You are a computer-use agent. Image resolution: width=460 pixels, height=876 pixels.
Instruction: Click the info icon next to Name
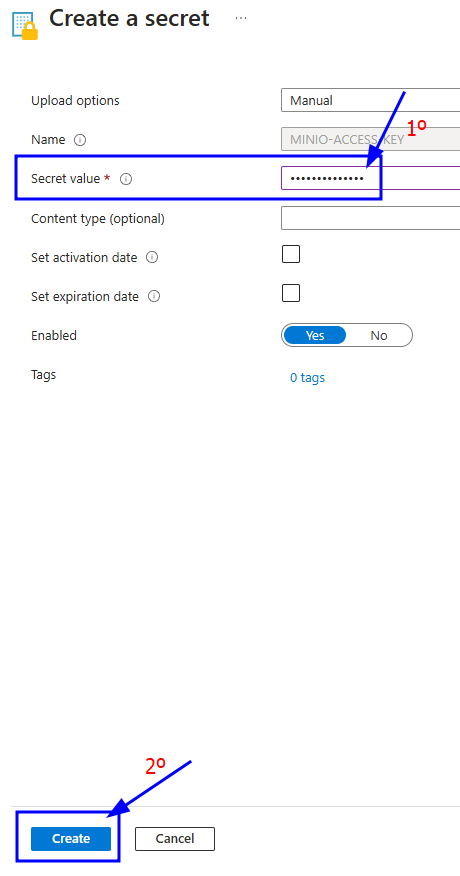point(80,140)
